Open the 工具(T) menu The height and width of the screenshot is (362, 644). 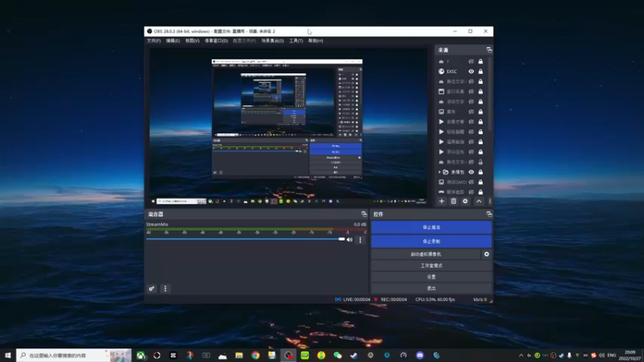[296, 41]
